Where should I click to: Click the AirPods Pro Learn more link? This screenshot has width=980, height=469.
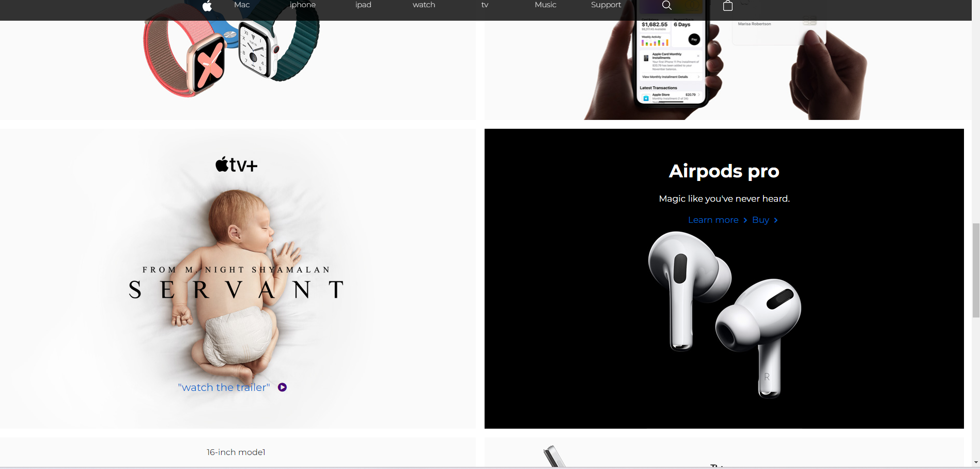(713, 220)
